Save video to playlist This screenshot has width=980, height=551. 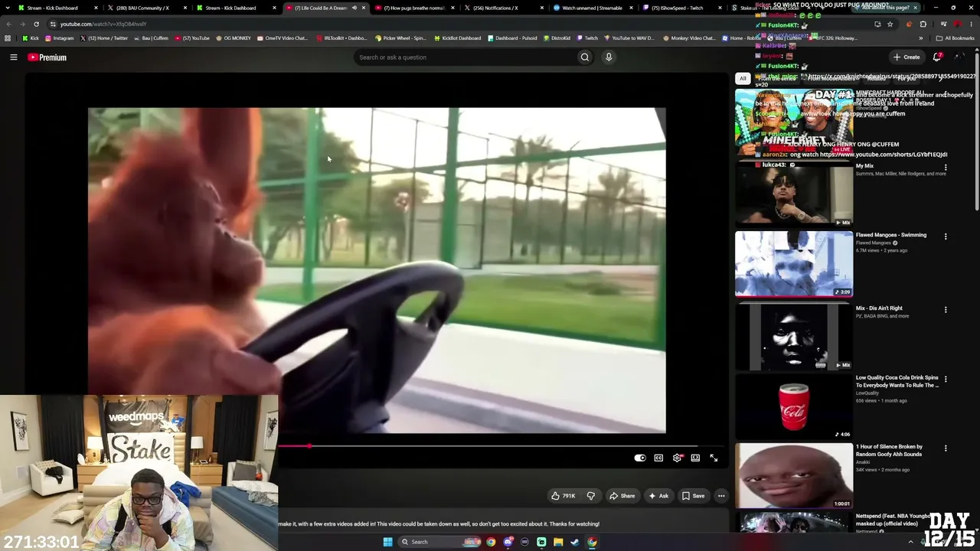coord(693,496)
